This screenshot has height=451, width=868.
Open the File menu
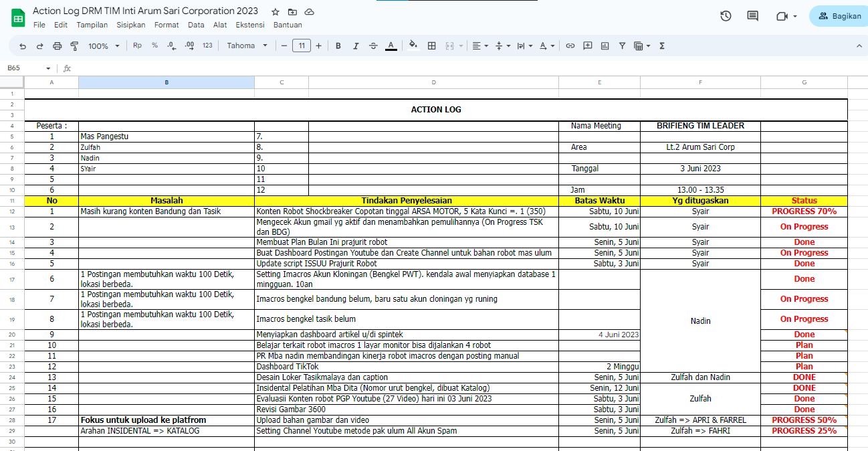click(39, 25)
